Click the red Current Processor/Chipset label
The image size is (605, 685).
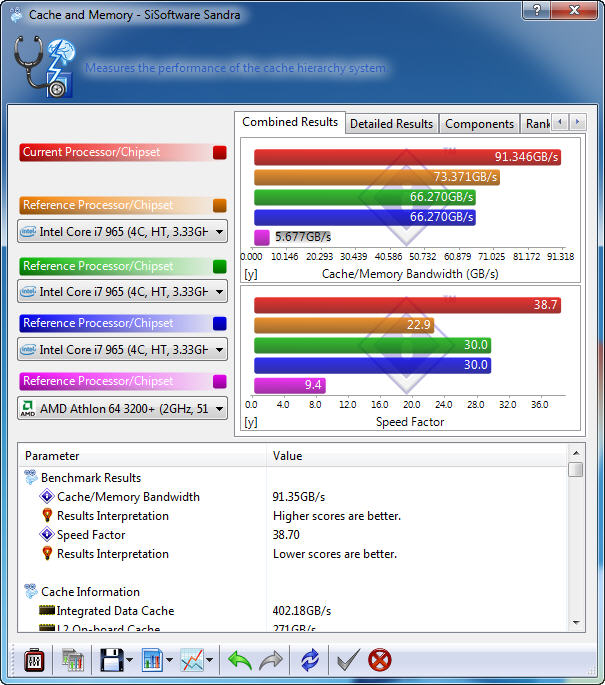click(91, 152)
